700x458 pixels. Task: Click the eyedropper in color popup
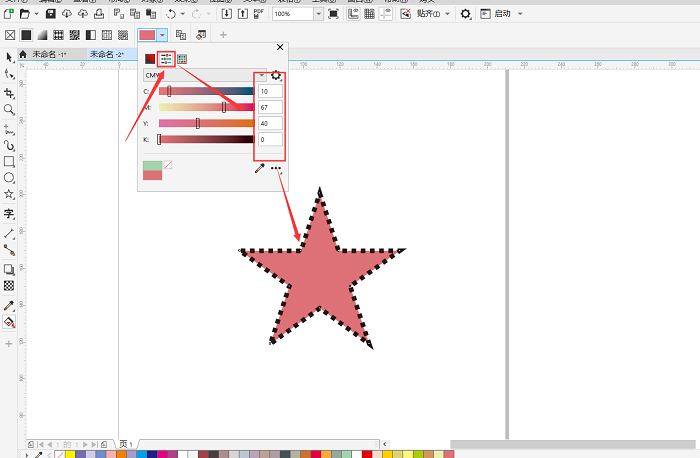260,169
